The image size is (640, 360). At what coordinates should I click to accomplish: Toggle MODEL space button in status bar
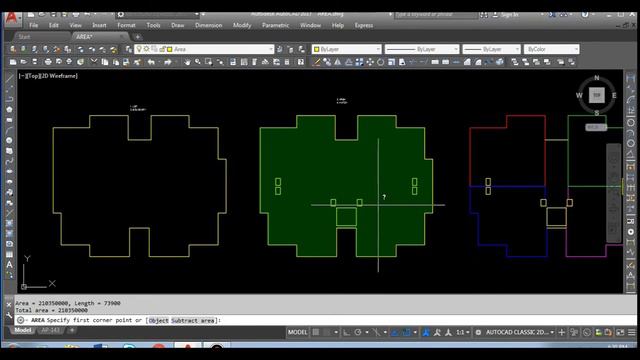coord(298,332)
